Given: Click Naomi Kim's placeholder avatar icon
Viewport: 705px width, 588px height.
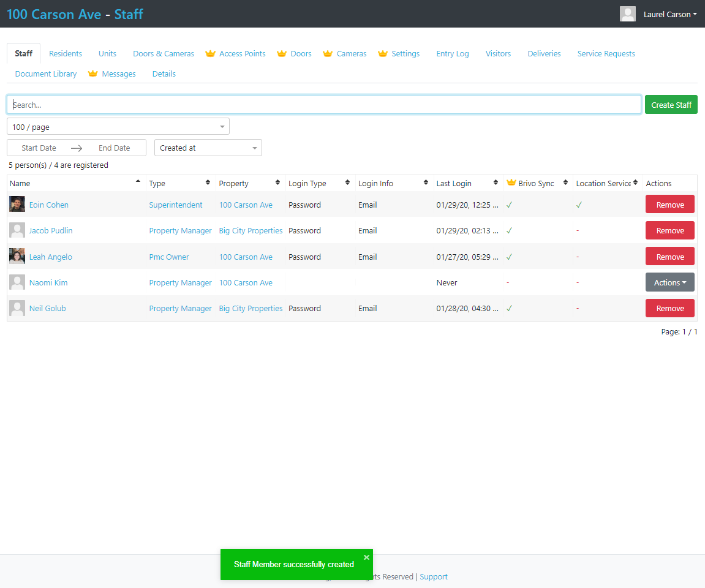Looking at the screenshot, I should [x=17, y=282].
